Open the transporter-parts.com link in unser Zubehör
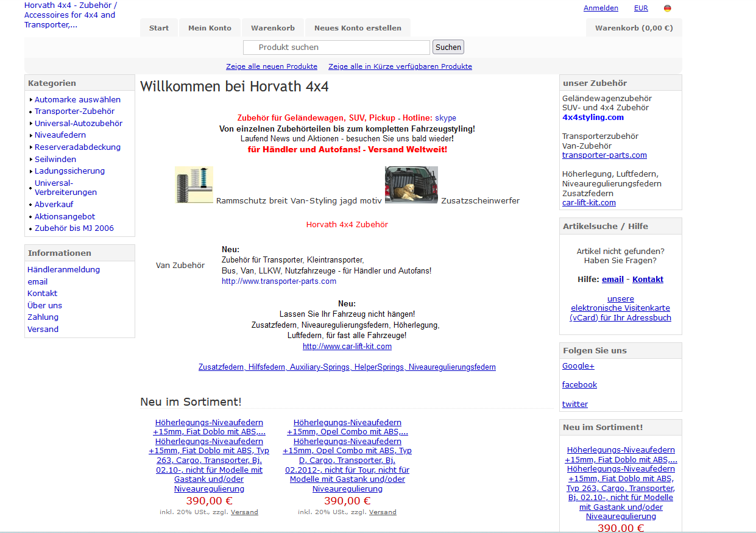This screenshot has width=756, height=533. tap(604, 155)
